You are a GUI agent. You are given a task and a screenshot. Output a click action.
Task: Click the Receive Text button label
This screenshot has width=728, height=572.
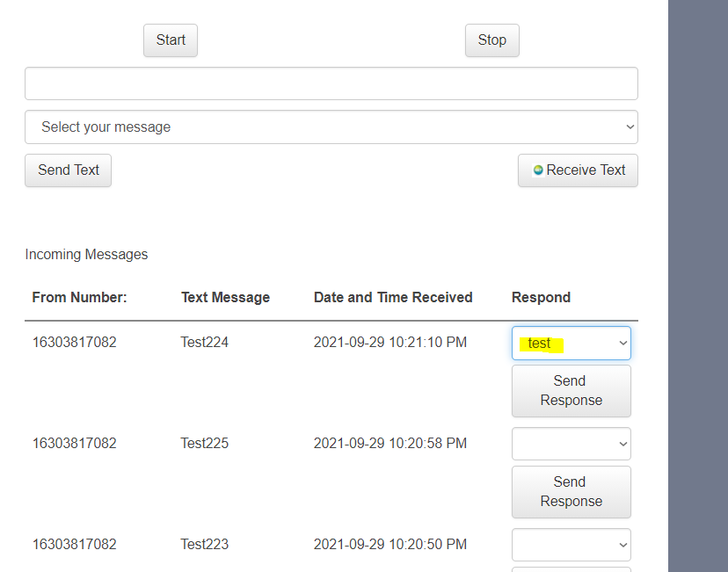[x=586, y=170]
